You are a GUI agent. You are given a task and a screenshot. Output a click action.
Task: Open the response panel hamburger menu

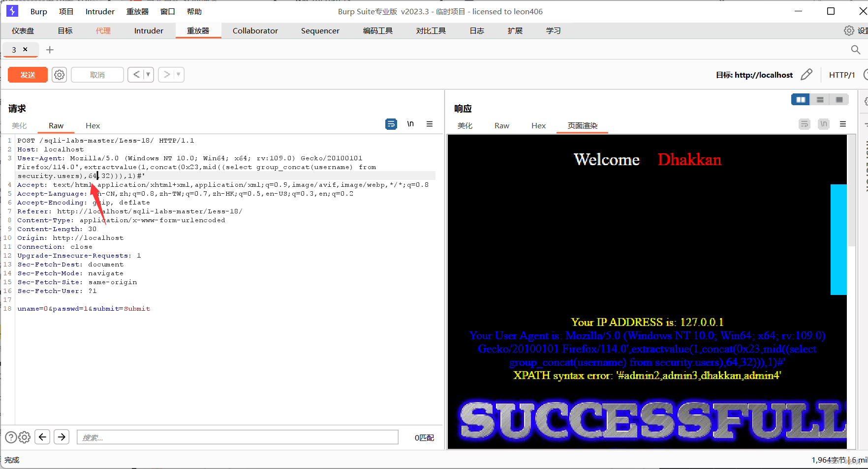[843, 124]
